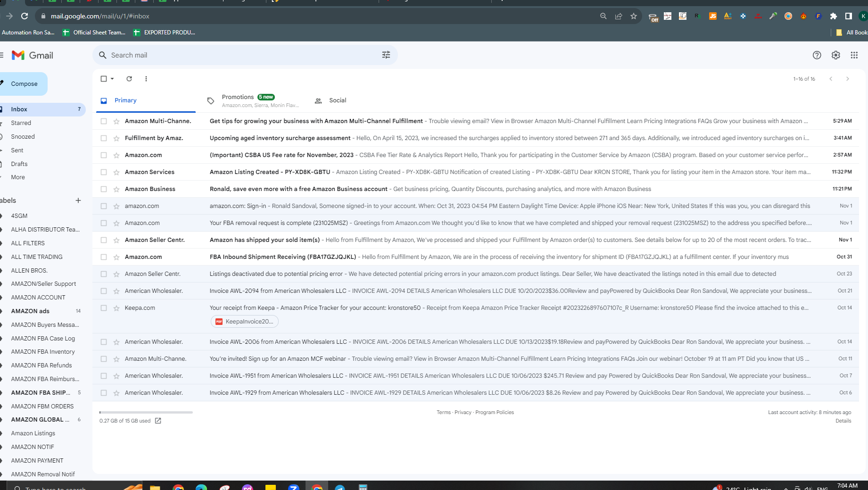The width and height of the screenshot is (868, 490).
Task: Go to newer messages page
Action: 831,79
